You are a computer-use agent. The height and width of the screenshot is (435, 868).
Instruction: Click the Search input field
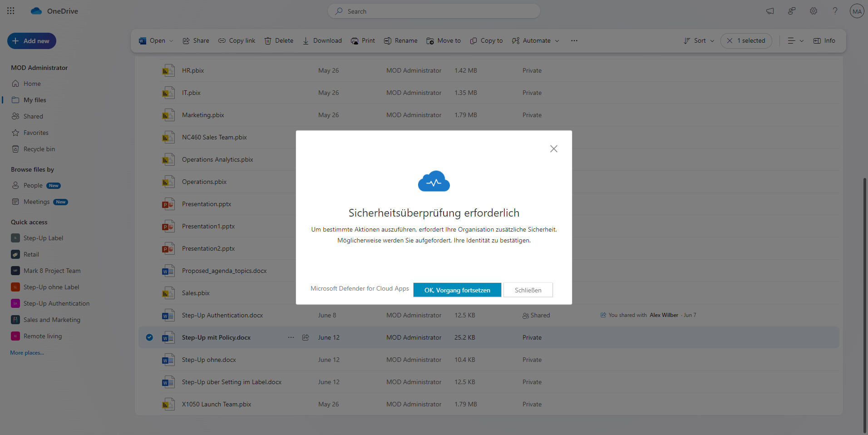(434, 11)
